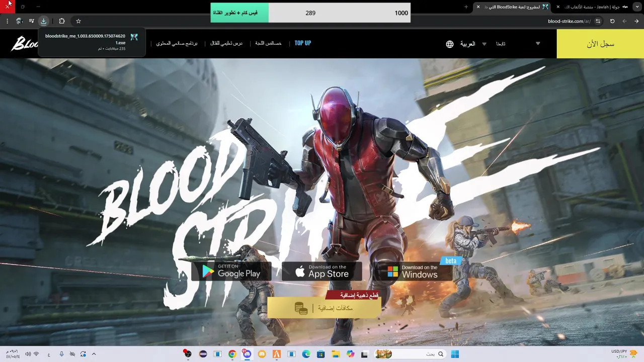Image resolution: width=644 pixels, height=362 pixels.
Task: Open the orange A app in taskbar
Action: click(276, 354)
